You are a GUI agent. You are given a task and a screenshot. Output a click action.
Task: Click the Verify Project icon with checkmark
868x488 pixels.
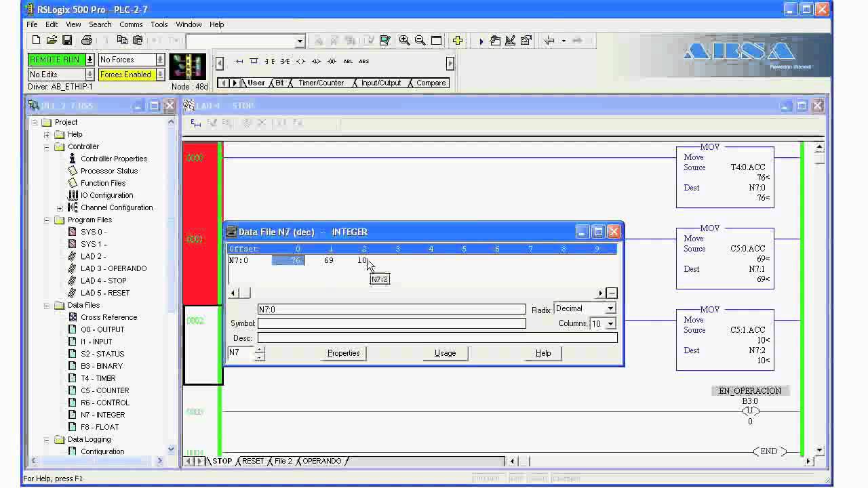385,41
